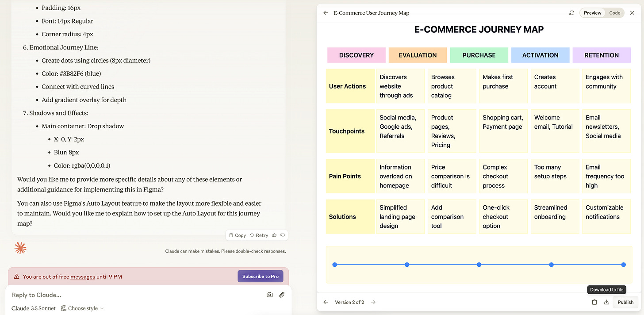Click 'Information overload on homepage' cell
Screen dimensions: 644x315
401,176
